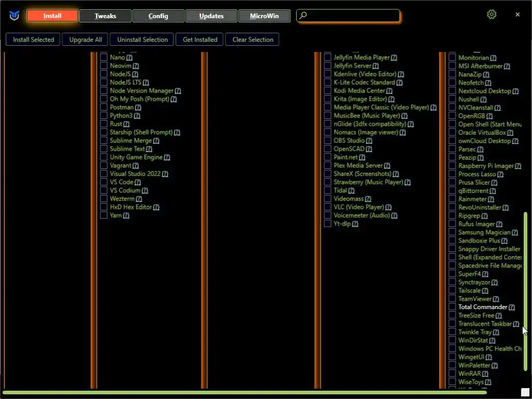Open the help link next to Total Commander
Image resolution: width=532 pixels, height=399 pixels.
512,308
